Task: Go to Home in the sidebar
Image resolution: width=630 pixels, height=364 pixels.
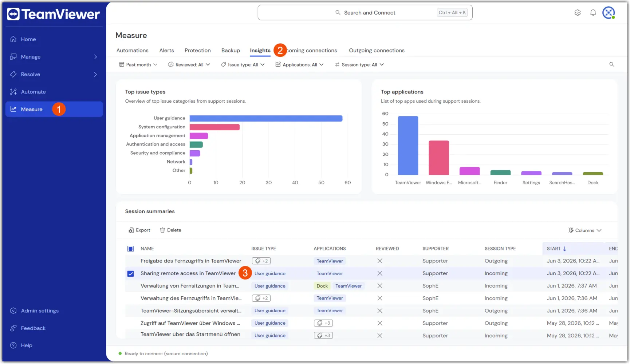Action: click(28, 39)
